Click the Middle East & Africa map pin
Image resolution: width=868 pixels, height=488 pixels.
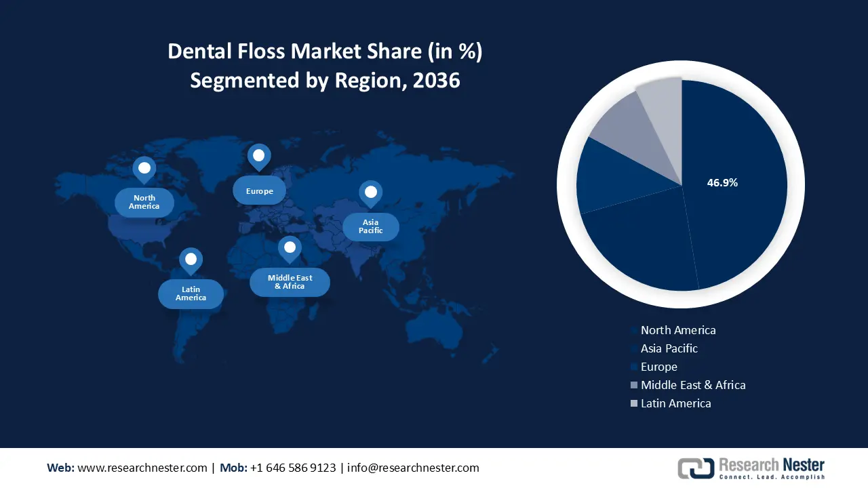click(290, 249)
